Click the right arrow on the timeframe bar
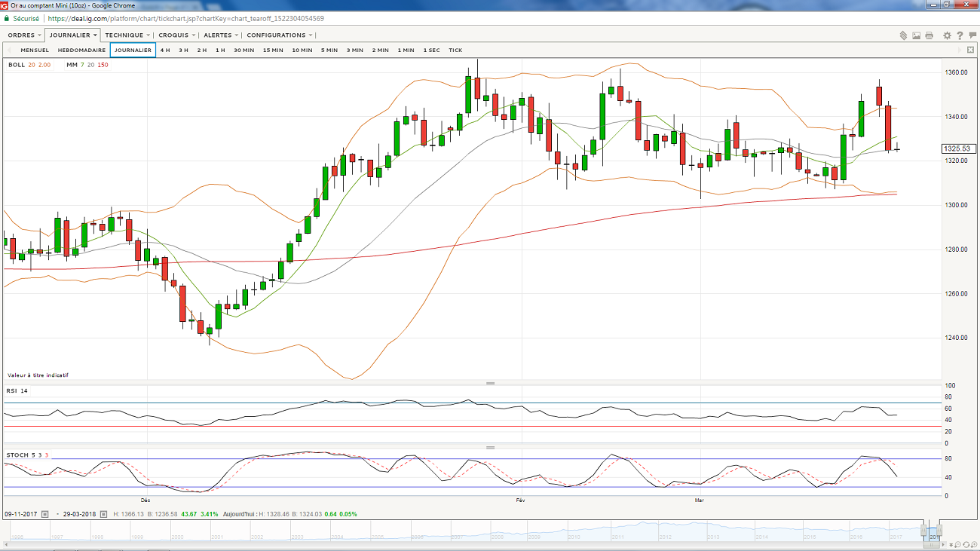 coord(960,51)
